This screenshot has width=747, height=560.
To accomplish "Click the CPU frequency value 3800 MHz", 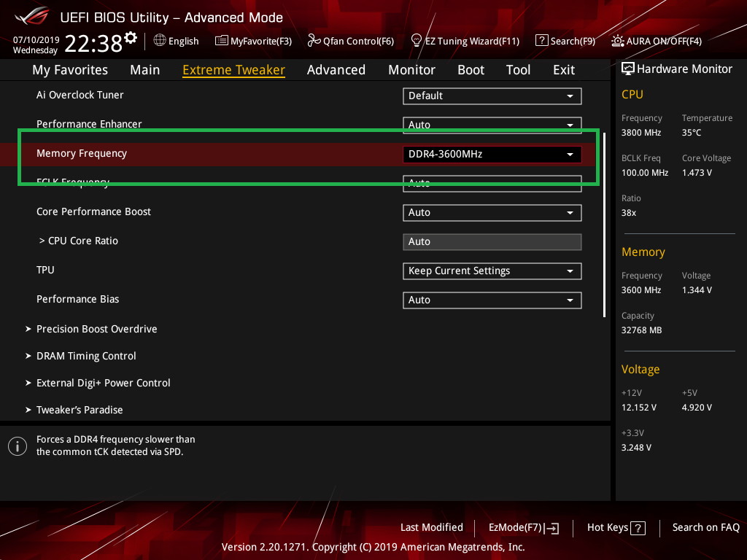I will (641, 133).
